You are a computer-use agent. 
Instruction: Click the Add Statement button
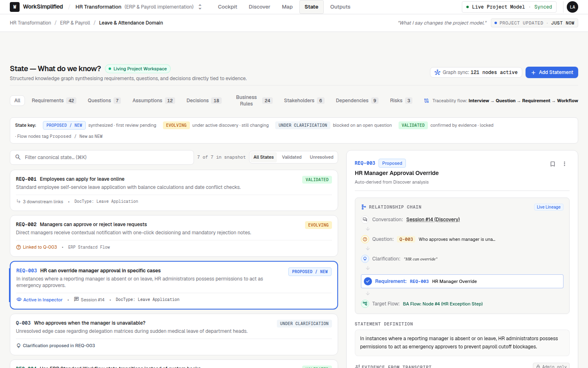point(552,72)
